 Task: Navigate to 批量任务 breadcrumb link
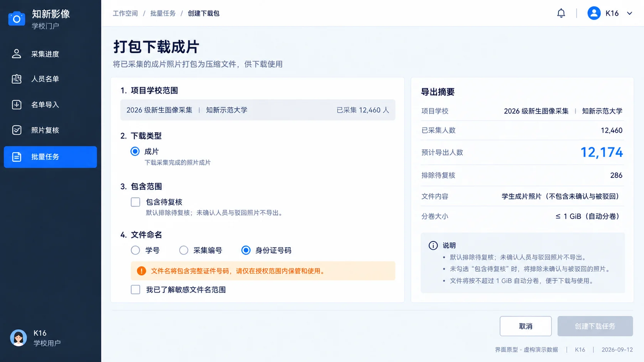163,13
